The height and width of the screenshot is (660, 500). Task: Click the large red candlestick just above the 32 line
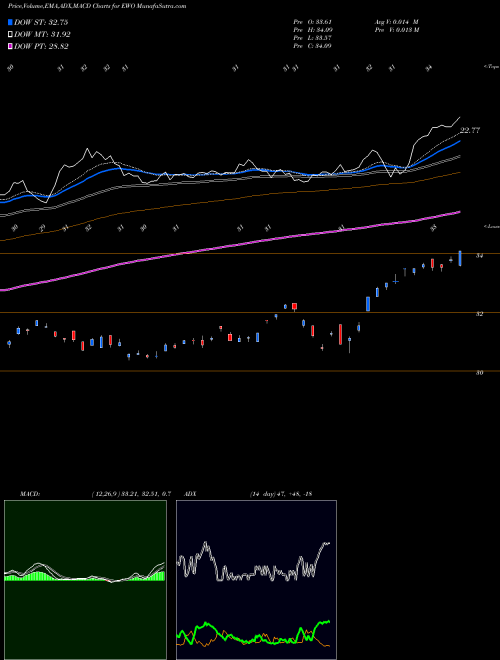pos(295,306)
